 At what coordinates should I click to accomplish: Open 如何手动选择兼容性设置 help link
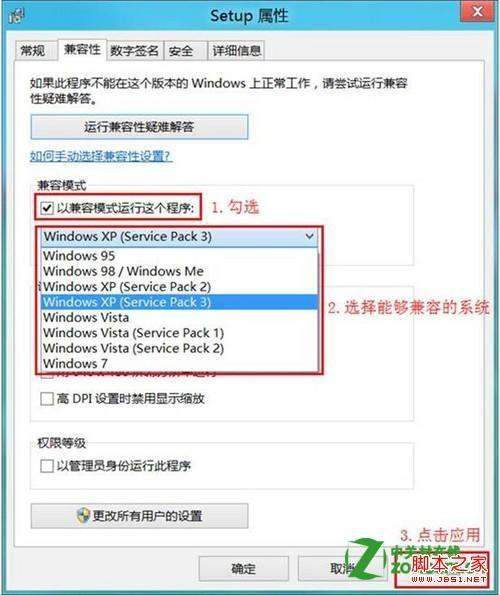point(101,156)
